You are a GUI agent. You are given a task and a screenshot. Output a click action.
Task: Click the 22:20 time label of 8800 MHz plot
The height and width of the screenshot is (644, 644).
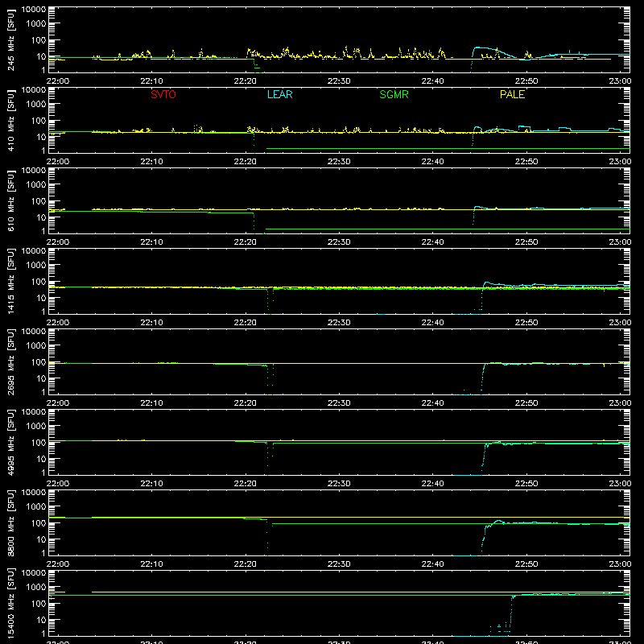point(246,564)
